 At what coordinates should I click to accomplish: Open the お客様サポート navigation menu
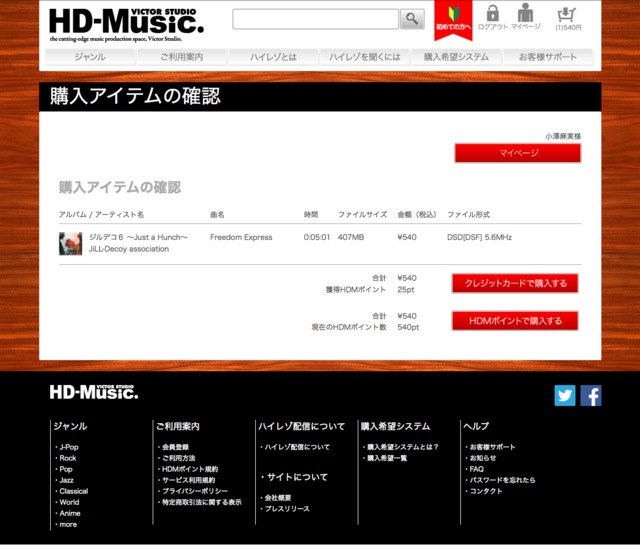(548, 57)
